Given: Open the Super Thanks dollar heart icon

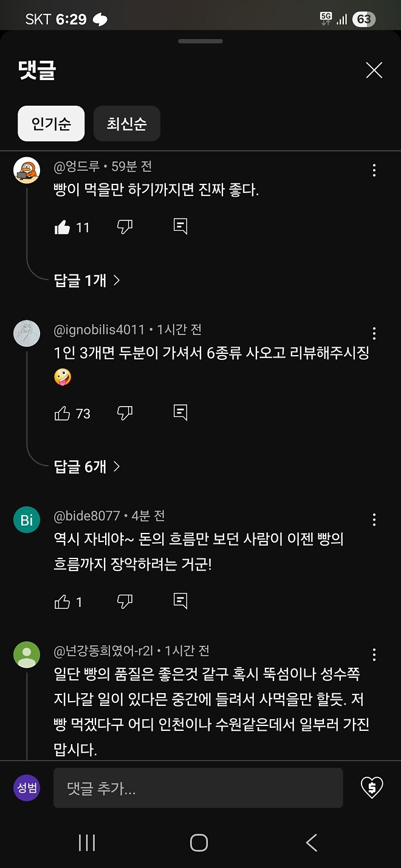Looking at the screenshot, I should pyautogui.click(x=371, y=787).
